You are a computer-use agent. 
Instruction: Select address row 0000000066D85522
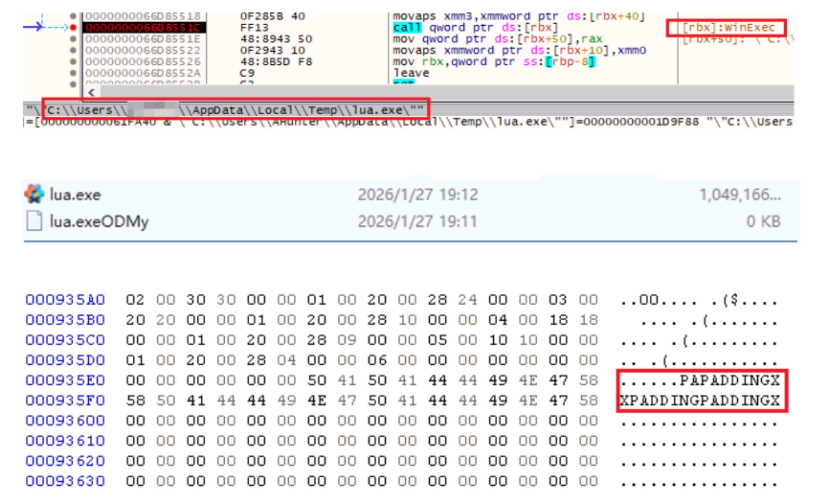click(143, 50)
